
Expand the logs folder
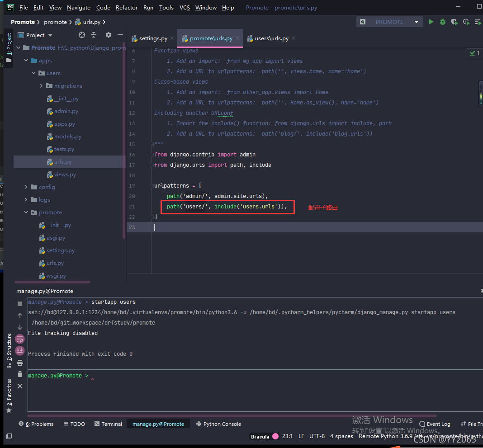click(x=26, y=199)
